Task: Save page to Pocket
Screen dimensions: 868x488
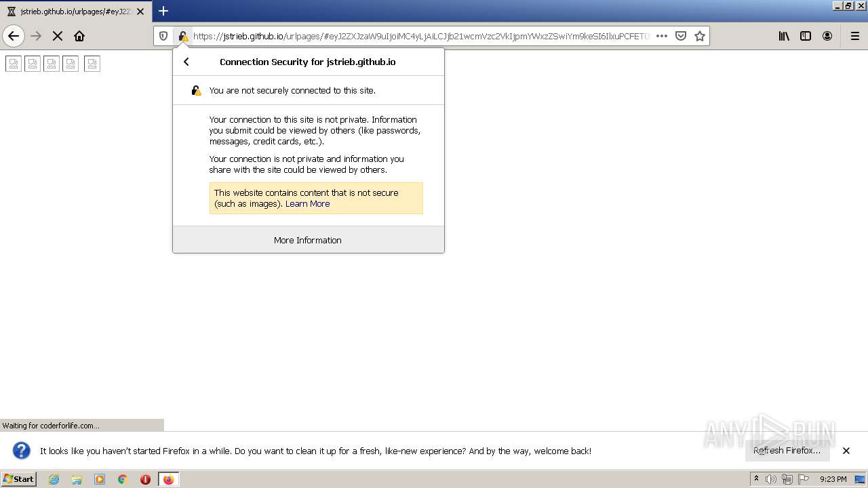Action: coord(681,36)
